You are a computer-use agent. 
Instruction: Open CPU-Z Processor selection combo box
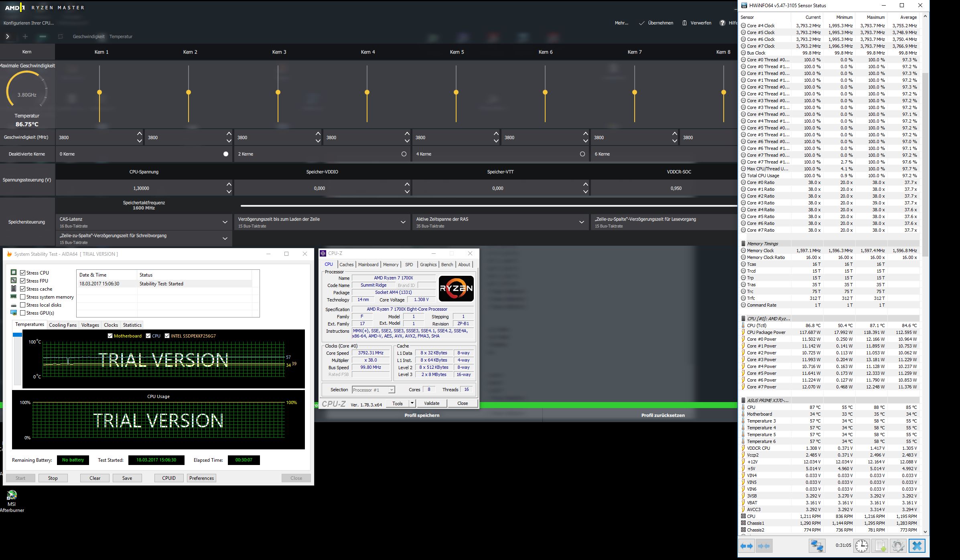pyautogui.click(x=373, y=390)
